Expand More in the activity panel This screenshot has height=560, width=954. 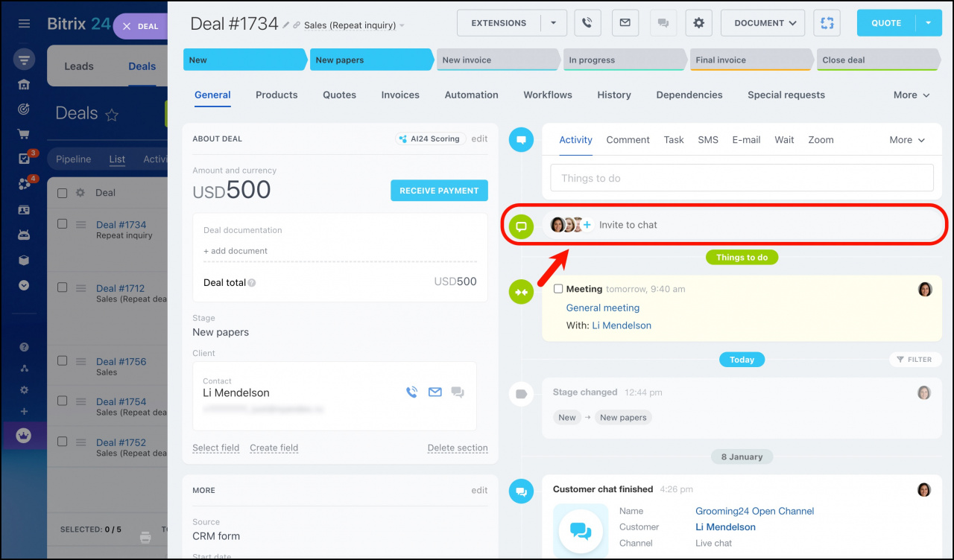[907, 140]
